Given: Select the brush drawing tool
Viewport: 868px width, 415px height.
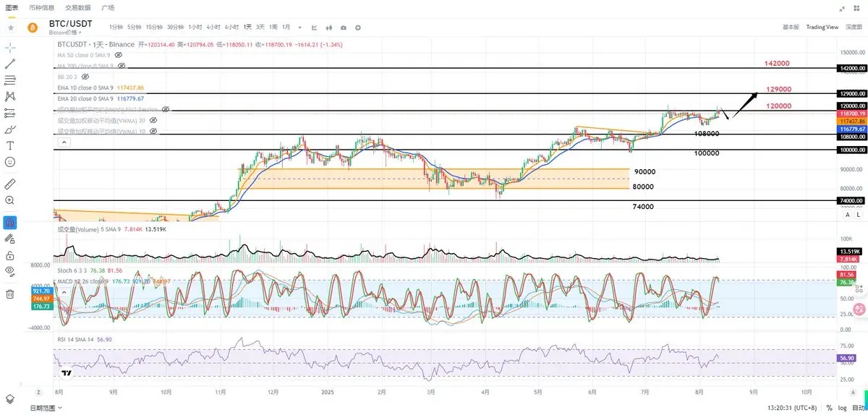Looking at the screenshot, I should (10, 130).
